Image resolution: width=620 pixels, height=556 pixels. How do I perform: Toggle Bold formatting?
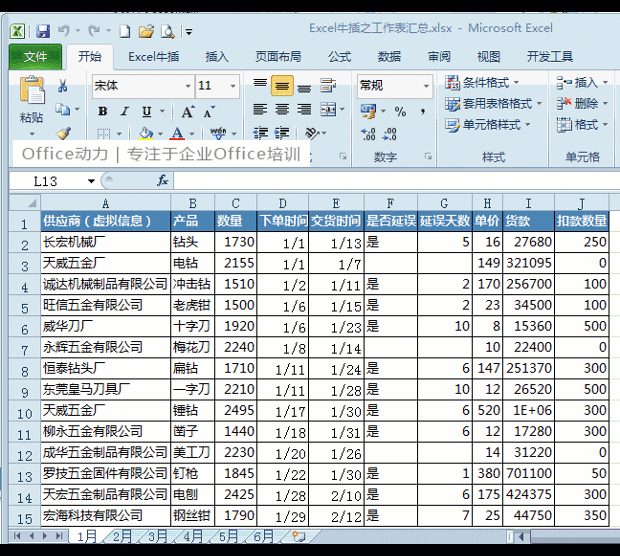coord(103,112)
